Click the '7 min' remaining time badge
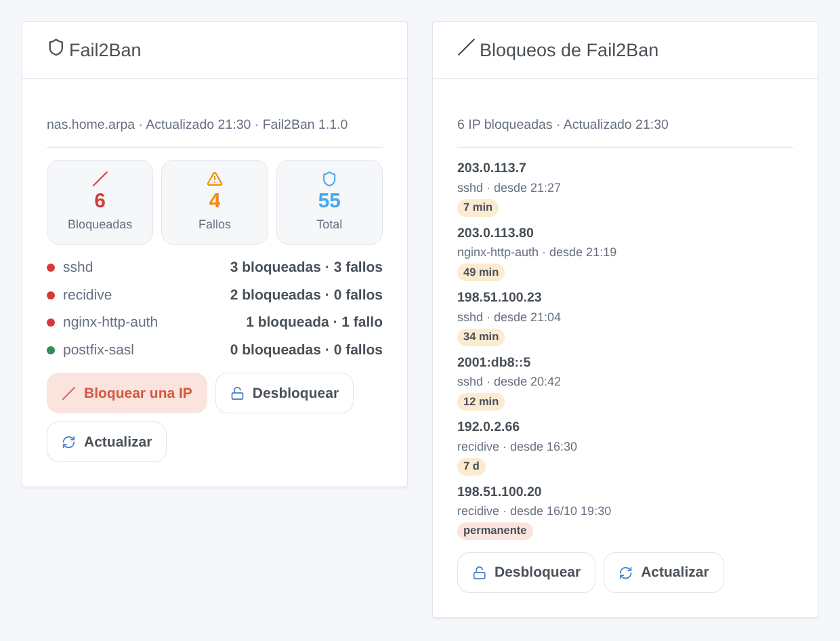Screen dimensions: 840x641 tap(478, 207)
